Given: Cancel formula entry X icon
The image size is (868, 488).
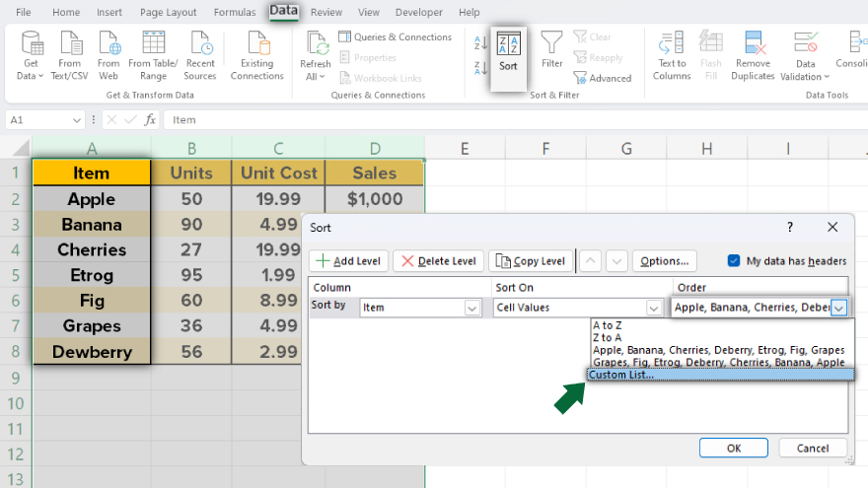Looking at the screenshot, I should click(x=111, y=120).
